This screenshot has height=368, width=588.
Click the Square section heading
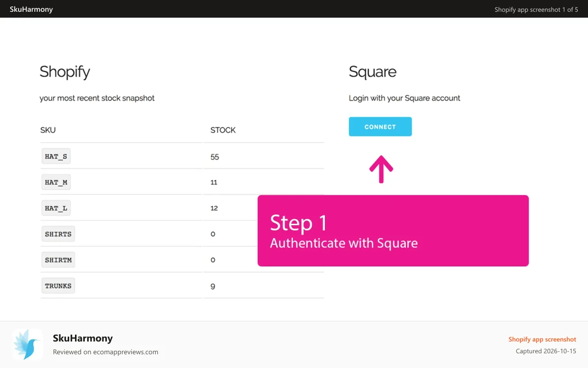pos(372,72)
